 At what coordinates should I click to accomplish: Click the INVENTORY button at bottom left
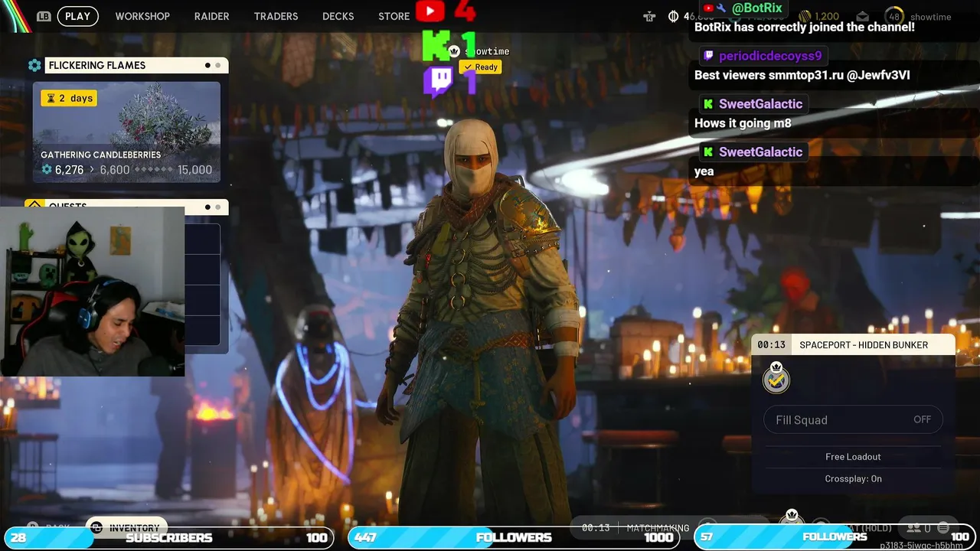tap(126, 528)
